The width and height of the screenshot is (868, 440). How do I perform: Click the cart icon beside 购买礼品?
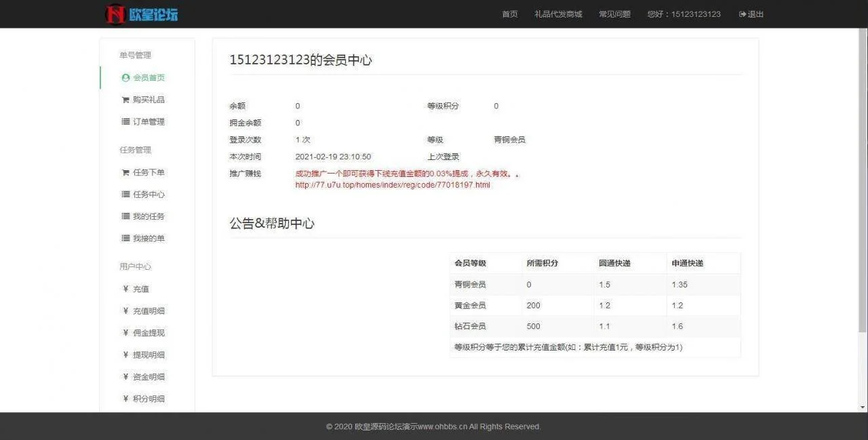tap(125, 100)
